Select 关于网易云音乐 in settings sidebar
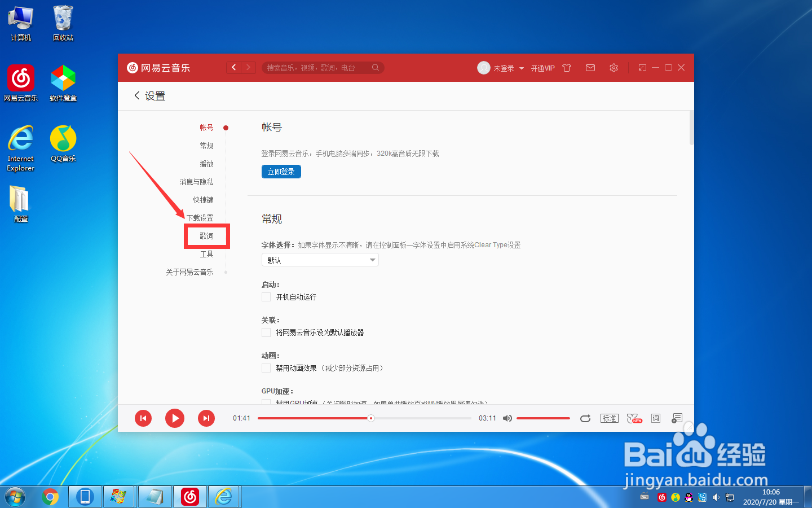The image size is (812, 508). click(x=189, y=272)
